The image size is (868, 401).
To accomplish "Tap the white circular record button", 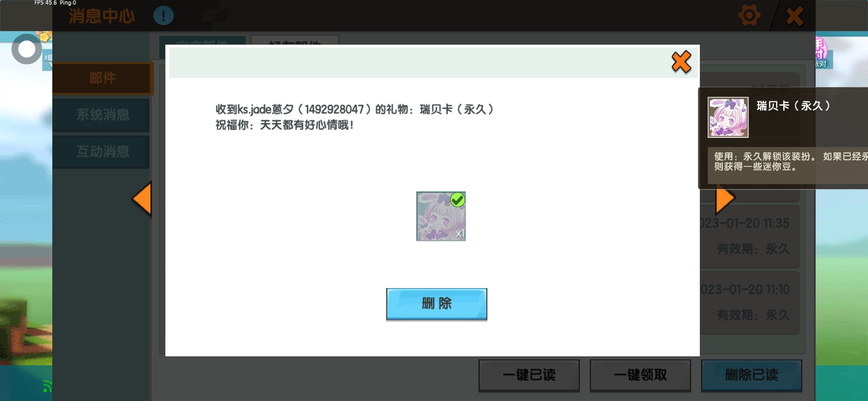I will pos(26,49).
